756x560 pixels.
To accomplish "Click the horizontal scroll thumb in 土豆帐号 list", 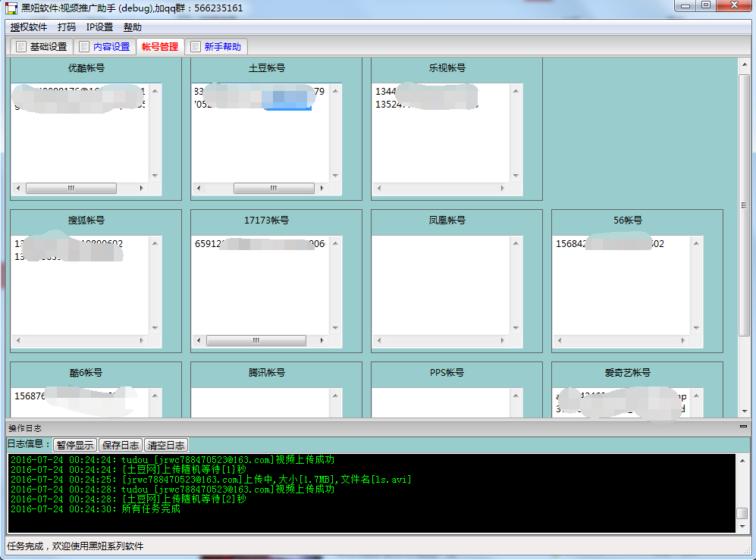I will click(x=274, y=189).
